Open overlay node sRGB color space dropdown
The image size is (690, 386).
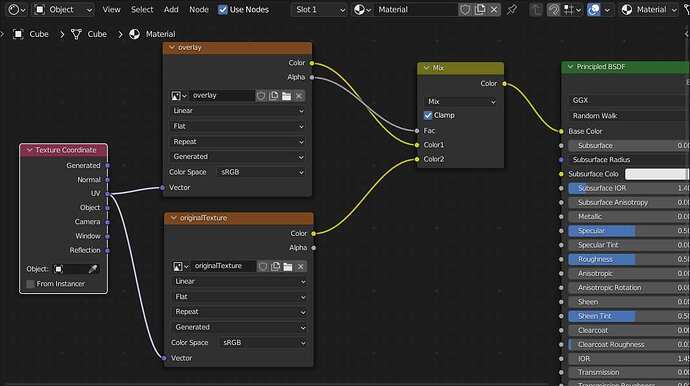click(261, 172)
